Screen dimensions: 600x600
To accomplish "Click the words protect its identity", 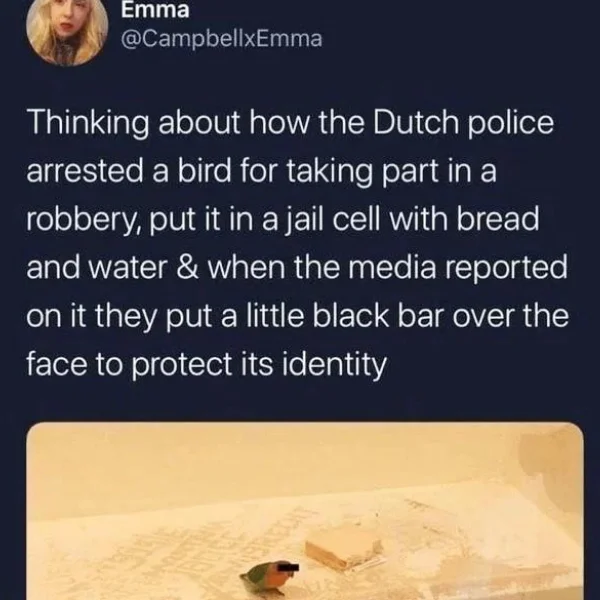I will pos(259,364).
